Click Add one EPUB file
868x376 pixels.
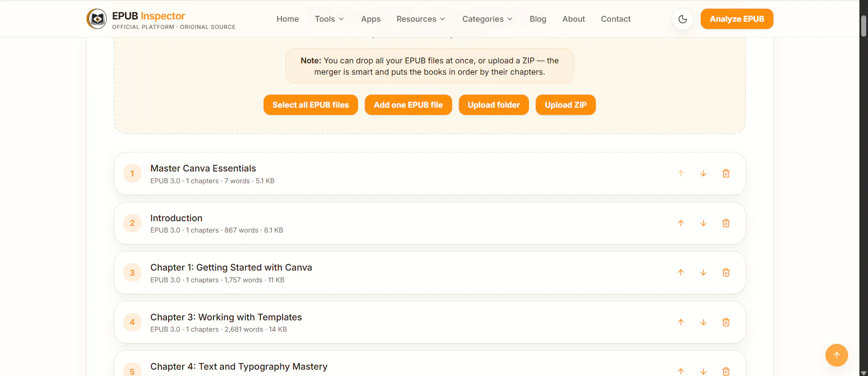pos(408,105)
